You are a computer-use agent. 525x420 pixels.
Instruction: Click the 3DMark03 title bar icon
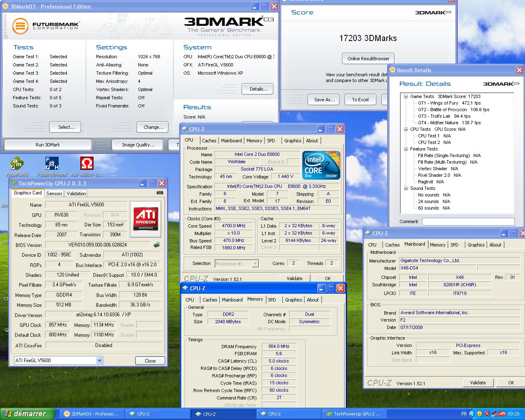coord(5,7)
